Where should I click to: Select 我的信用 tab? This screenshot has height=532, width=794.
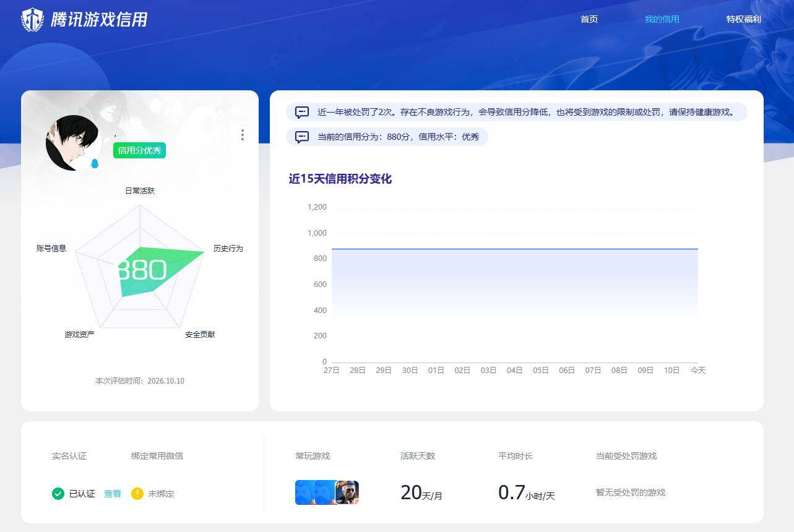(x=662, y=19)
